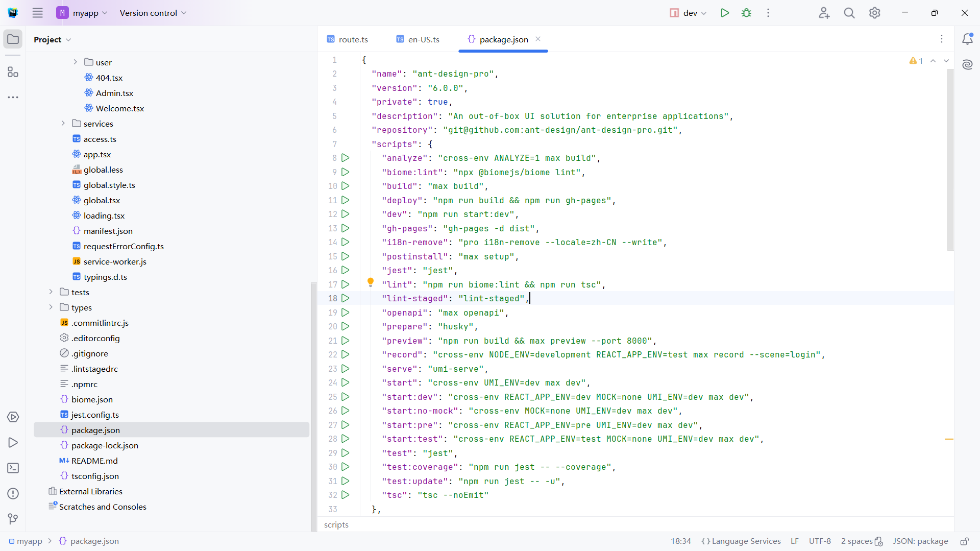Toggle the Project tool window

13,39
